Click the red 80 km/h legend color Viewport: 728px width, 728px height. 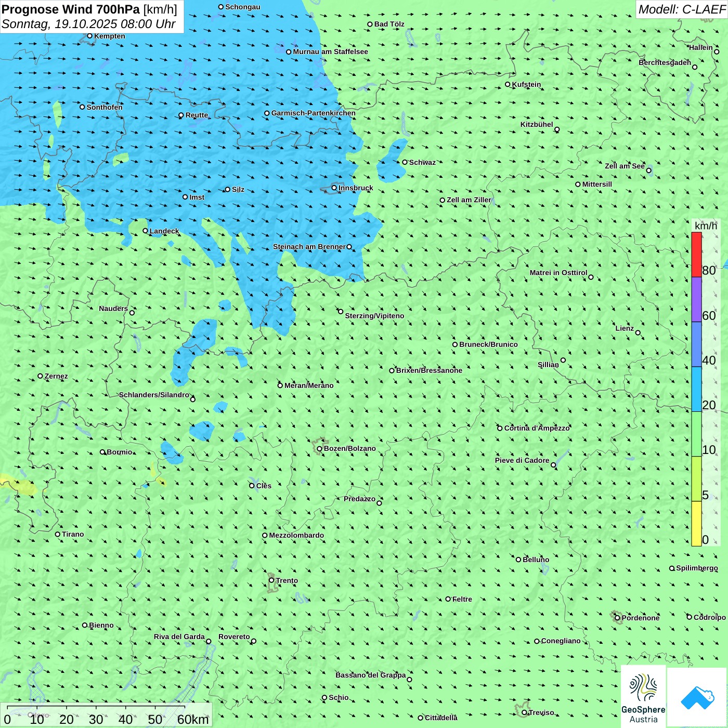coord(696,254)
